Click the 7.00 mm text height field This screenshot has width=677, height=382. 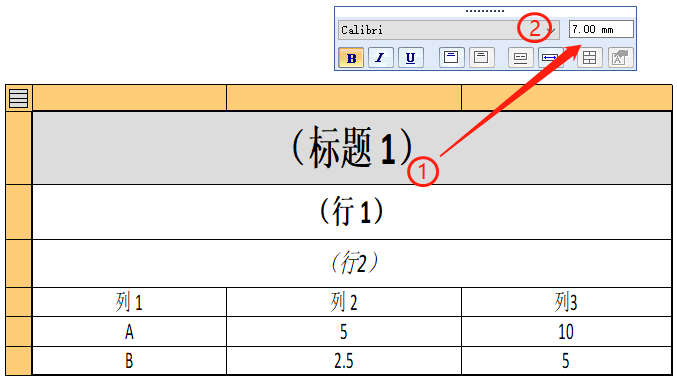tap(601, 29)
